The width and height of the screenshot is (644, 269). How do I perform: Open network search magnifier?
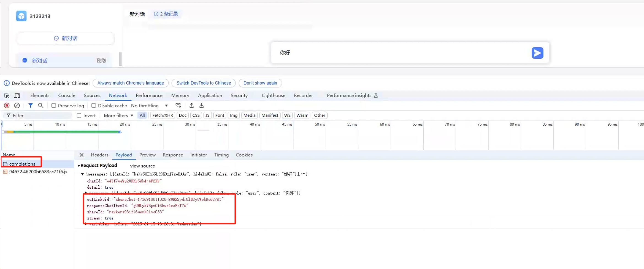coord(41,106)
